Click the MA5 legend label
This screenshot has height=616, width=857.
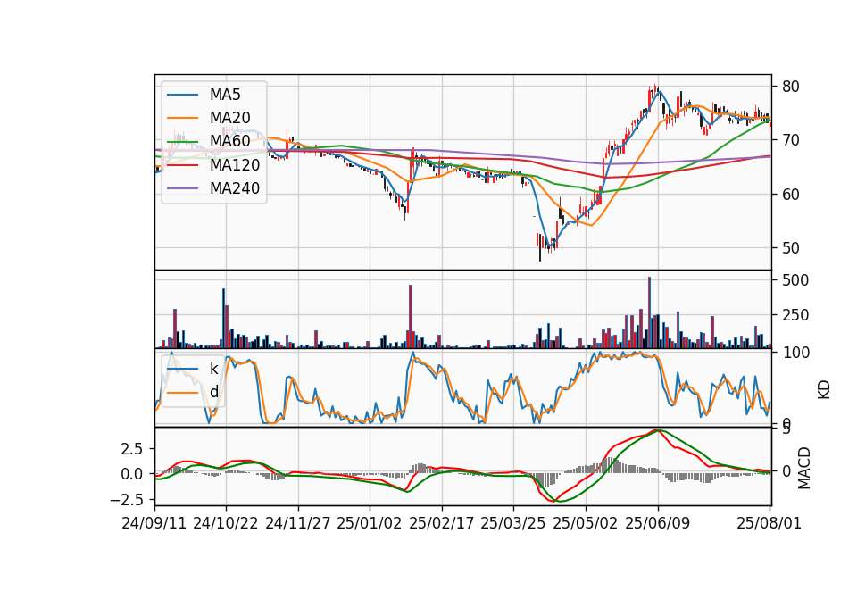click(225, 95)
